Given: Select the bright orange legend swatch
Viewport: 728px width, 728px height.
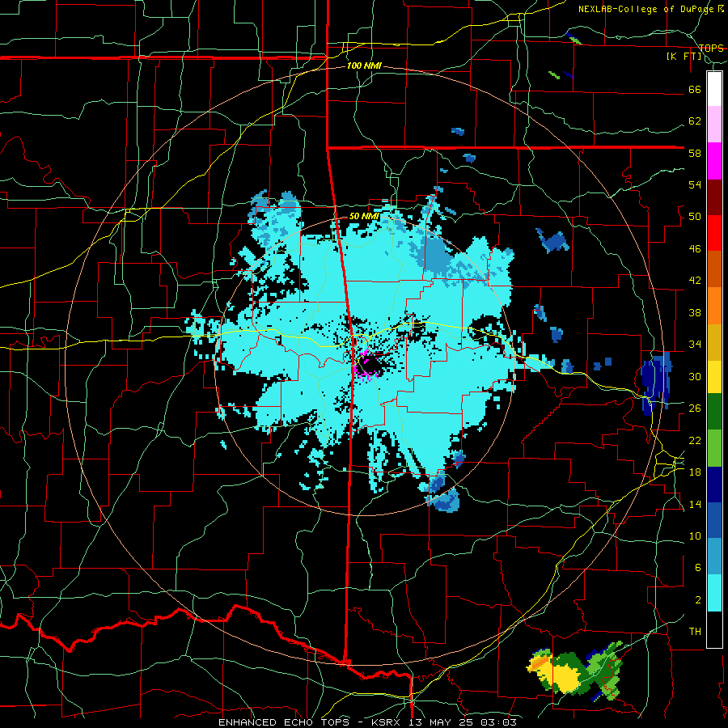Looking at the screenshot, I should pyautogui.click(x=714, y=306).
